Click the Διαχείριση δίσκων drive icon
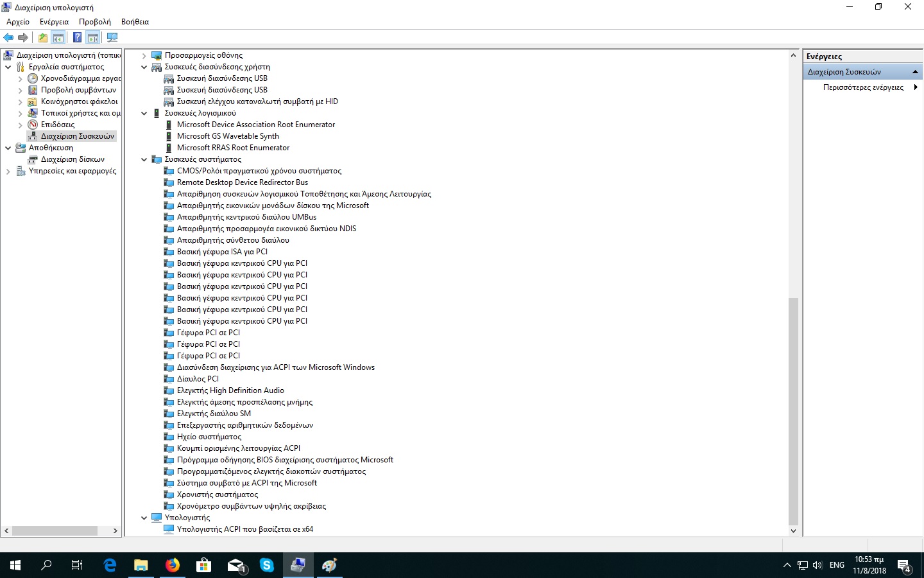This screenshot has height=578, width=924. [33, 159]
